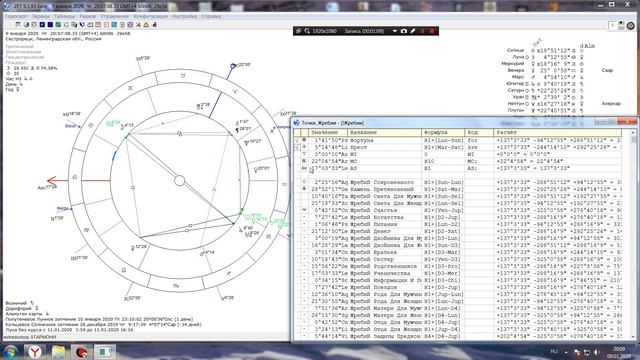The width and height of the screenshot is (640, 360).
Task: Open the Управление menu
Action: 115,16
